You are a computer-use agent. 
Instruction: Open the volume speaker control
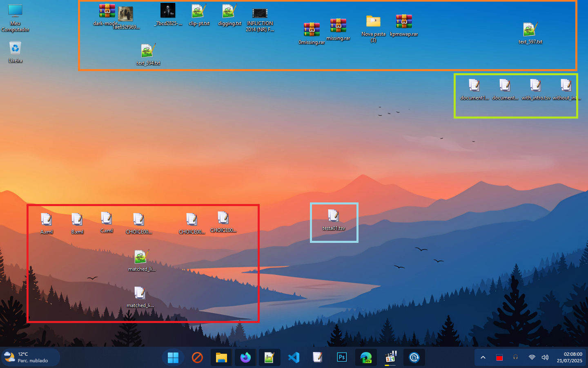545,357
